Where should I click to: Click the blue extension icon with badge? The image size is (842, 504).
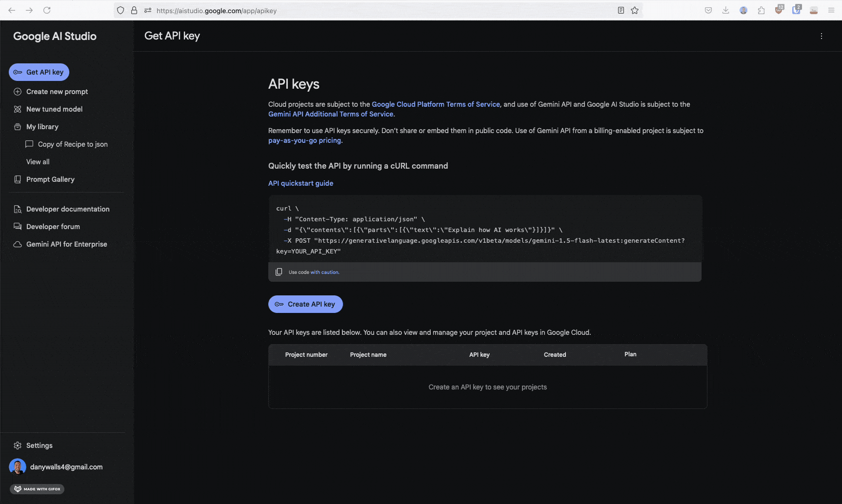click(x=797, y=10)
